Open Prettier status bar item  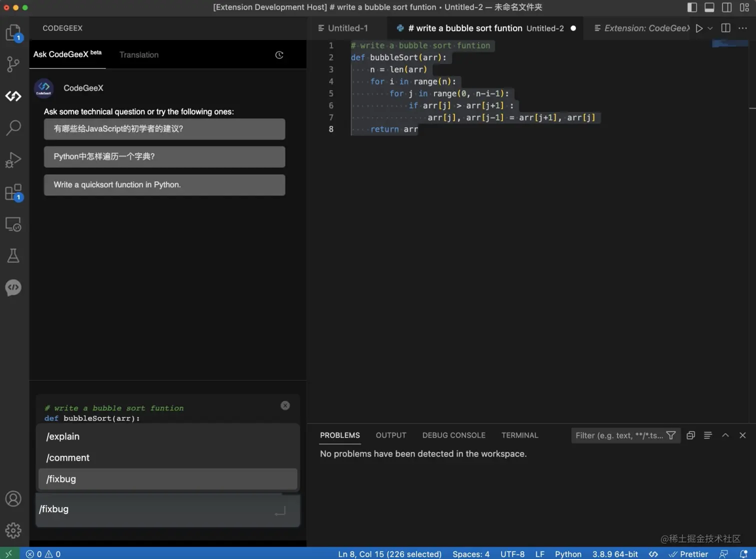[688, 554]
